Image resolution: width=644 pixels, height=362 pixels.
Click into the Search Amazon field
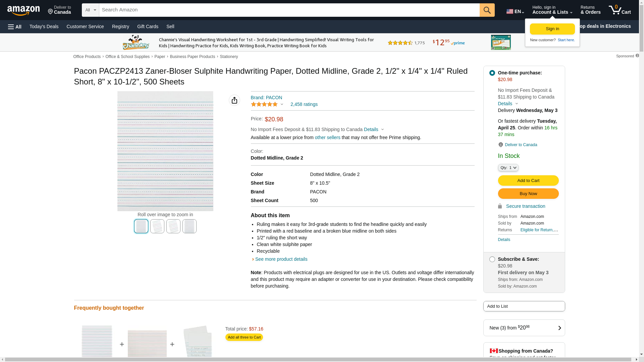pyautogui.click(x=288, y=10)
